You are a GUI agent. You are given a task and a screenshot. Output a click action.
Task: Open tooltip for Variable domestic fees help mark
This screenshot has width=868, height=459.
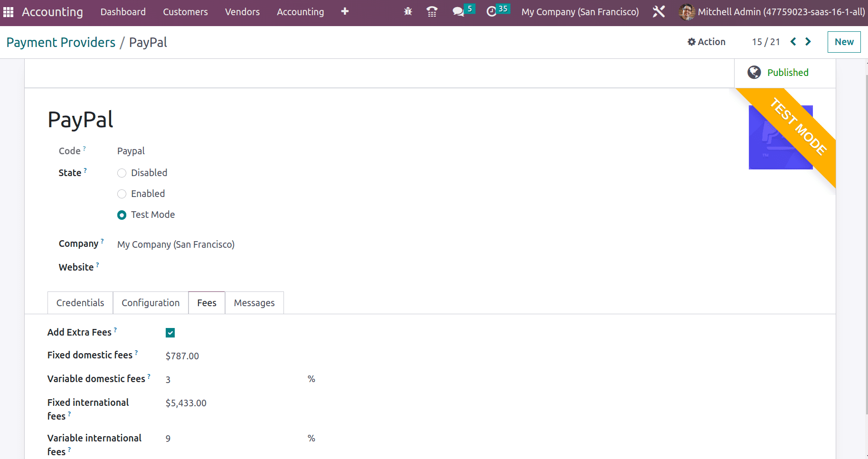(x=149, y=376)
